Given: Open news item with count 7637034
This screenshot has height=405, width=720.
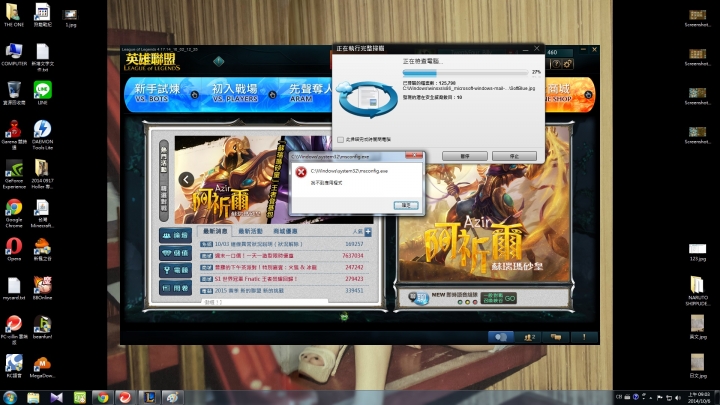Looking at the screenshot, I should pos(282,255).
